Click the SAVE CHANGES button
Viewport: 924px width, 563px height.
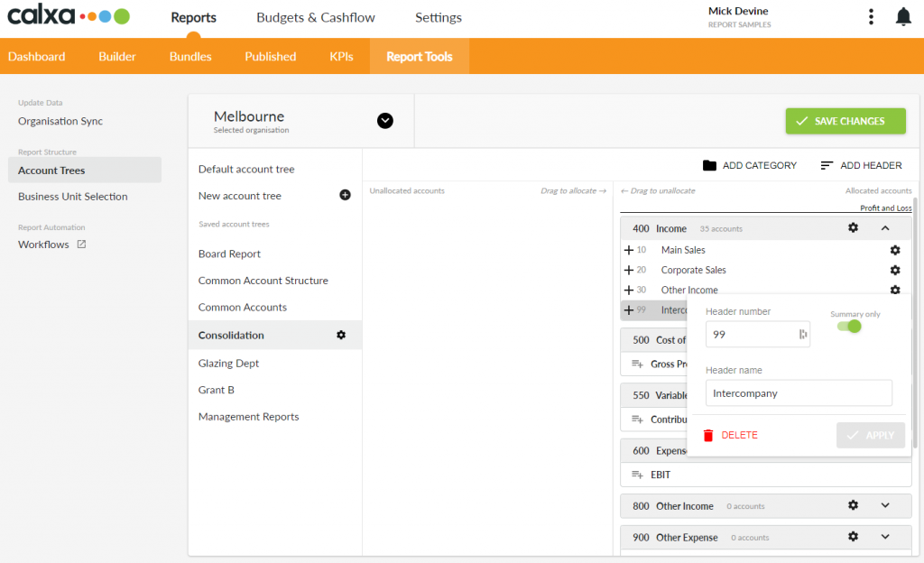pyautogui.click(x=845, y=121)
